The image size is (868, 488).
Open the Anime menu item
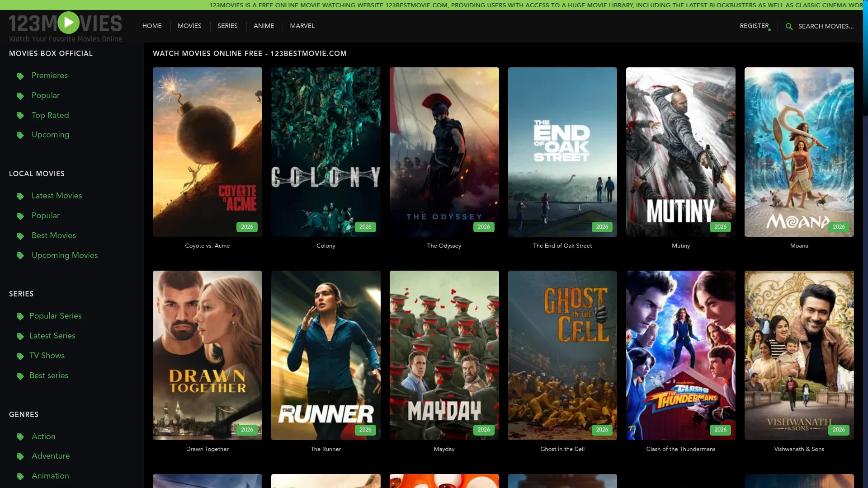264,26
